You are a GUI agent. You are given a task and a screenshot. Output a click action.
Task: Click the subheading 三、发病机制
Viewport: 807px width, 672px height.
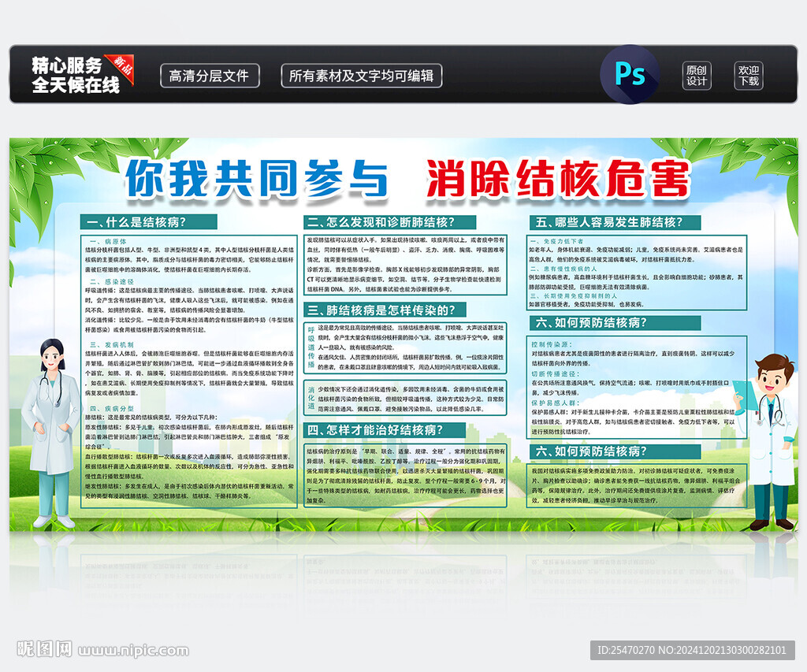pyautogui.click(x=112, y=345)
